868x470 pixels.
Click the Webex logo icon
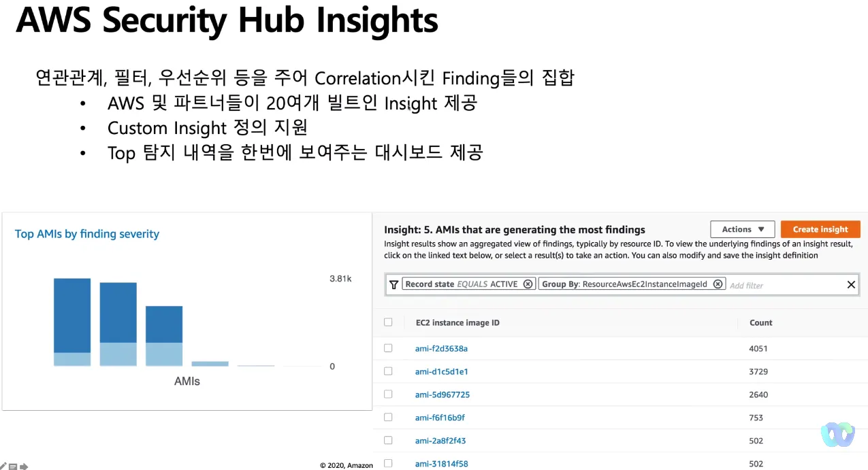[837, 435]
